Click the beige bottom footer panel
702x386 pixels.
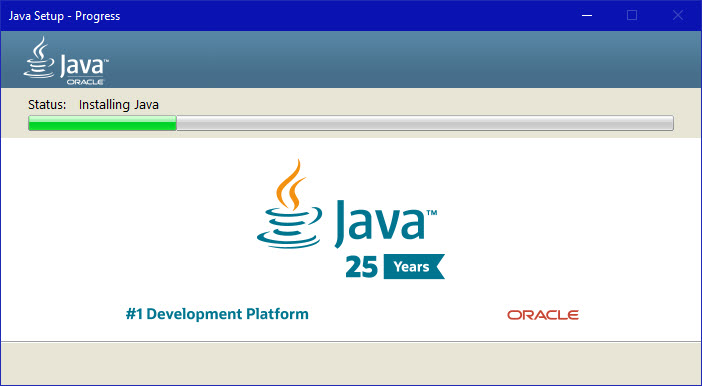(x=351, y=364)
